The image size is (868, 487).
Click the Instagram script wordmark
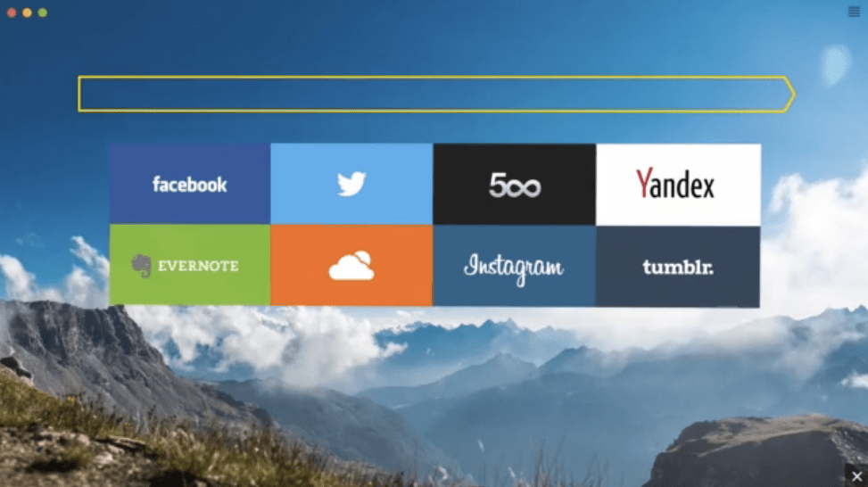click(x=514, y=268)
